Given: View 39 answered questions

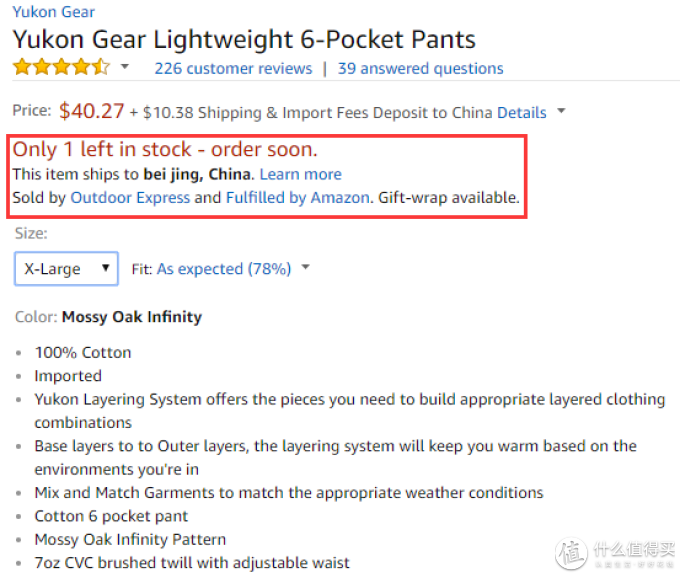Looking at the screenshot, I should [420, 69].
